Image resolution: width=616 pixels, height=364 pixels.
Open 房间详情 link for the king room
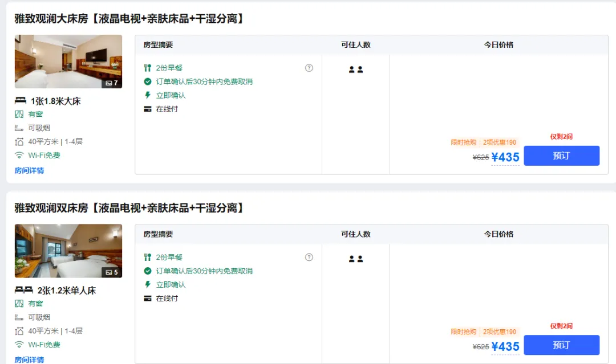(29, 170)
